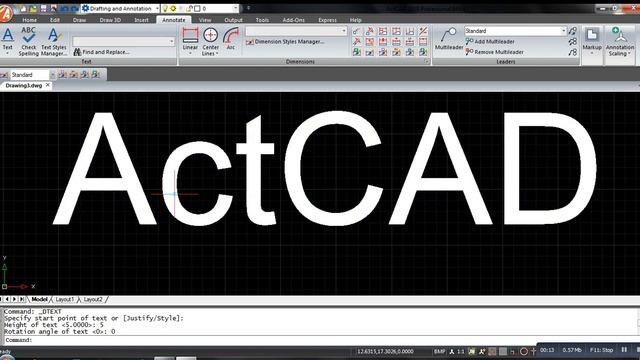The height and width of the screenshot is (360, 640).
Task: Click the top leader icon right of Standard dropdown
Action: 573,31
